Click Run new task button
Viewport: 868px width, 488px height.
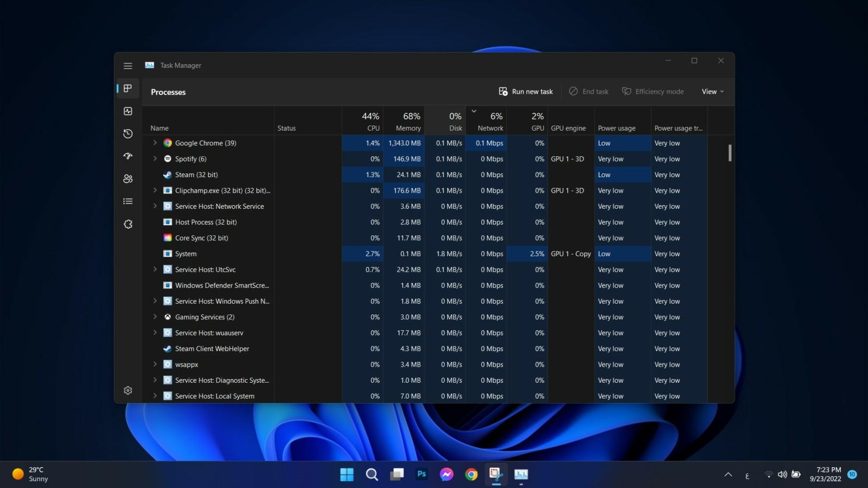click(x=526, y=92)
